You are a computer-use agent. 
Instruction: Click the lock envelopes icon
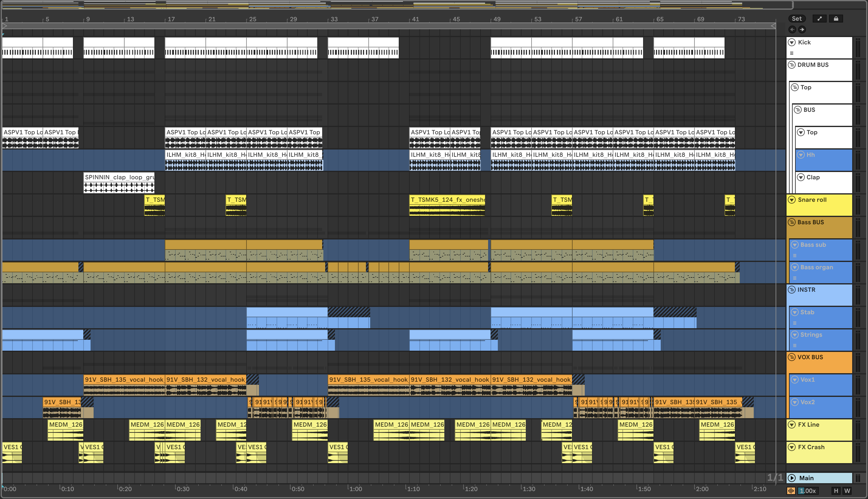[836, 19]
